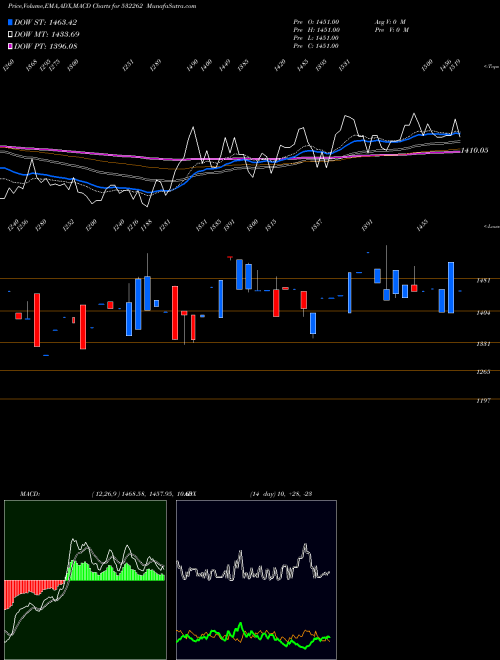Click the '<Lows' marker label

tap(491, 226)
